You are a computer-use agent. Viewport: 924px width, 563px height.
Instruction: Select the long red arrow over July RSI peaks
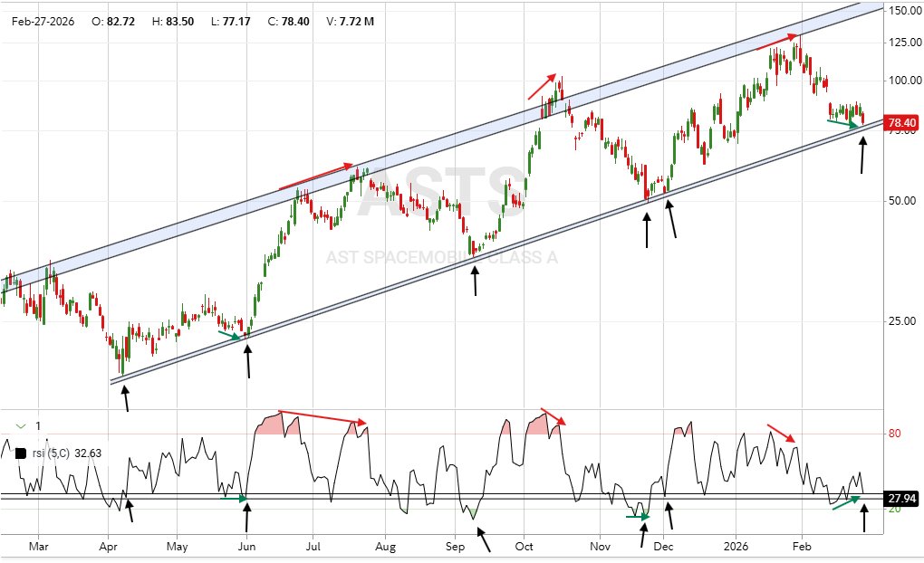322,417
